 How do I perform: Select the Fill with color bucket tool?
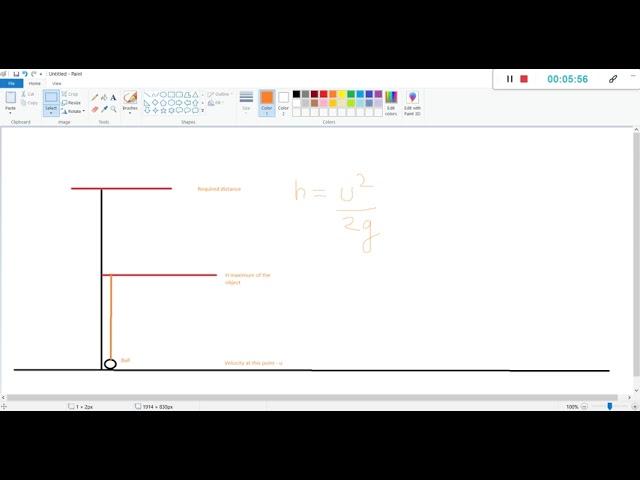104,97
